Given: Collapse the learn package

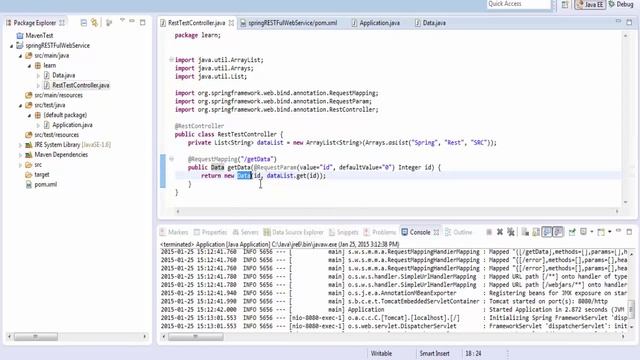Looking at the screenshot, I should [29, 66].
